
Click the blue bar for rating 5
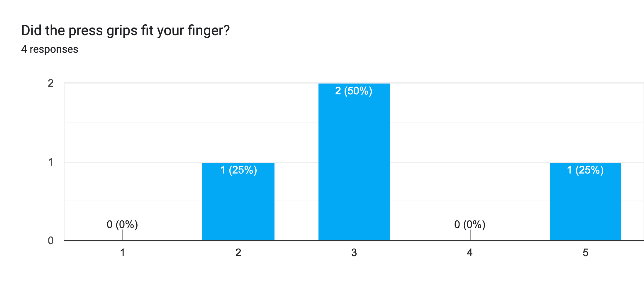pyautogui.click(x=585, y=205)
